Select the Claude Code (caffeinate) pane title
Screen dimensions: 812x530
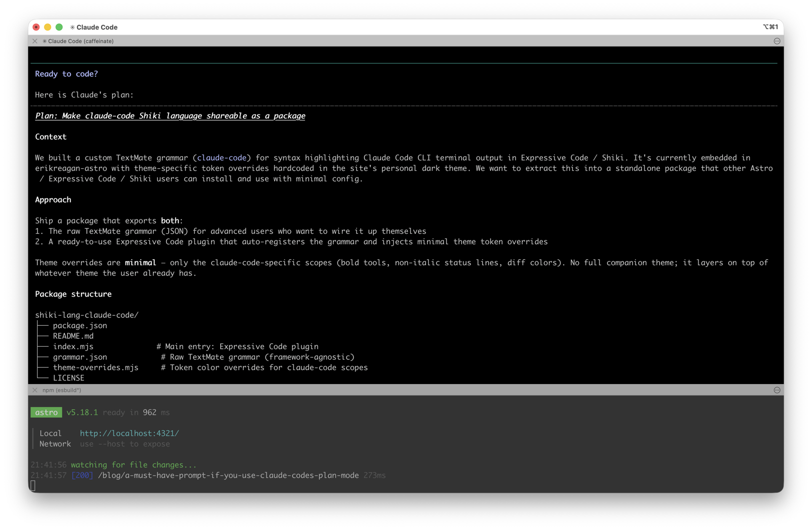pos(80,41)
